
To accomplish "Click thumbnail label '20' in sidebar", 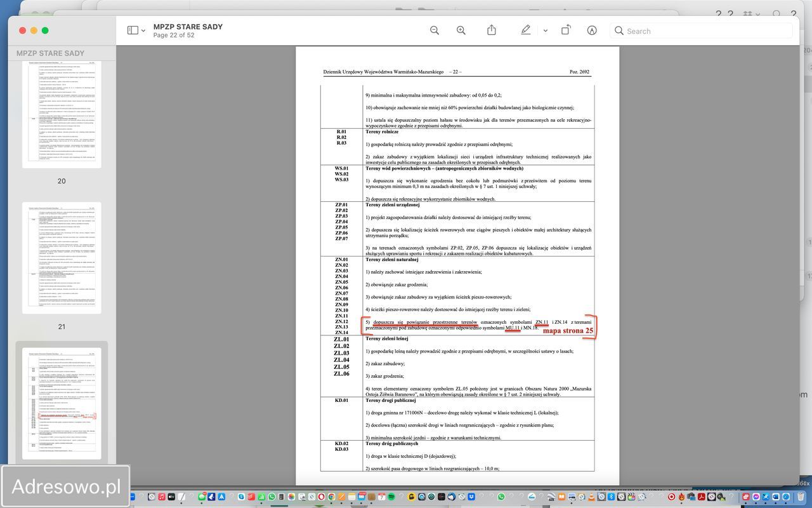I will tap(62, 181).
